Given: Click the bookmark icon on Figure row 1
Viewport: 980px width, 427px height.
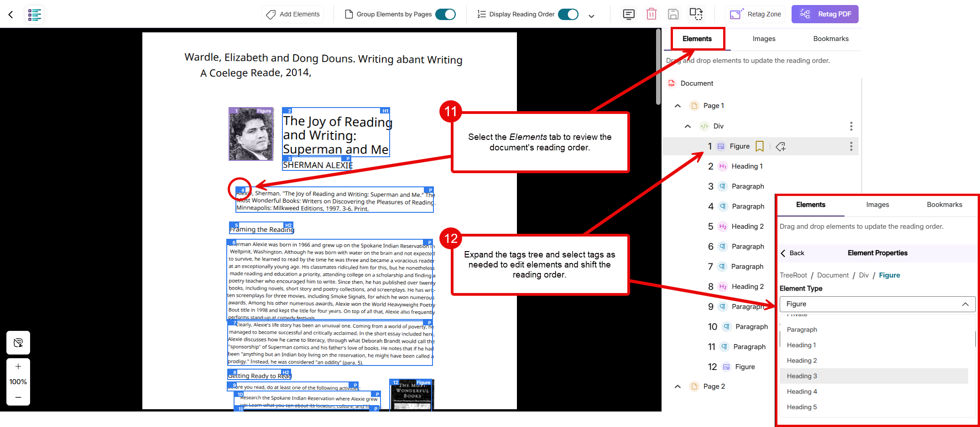Looking at the screenshot, I should click(x=760, y=146).
